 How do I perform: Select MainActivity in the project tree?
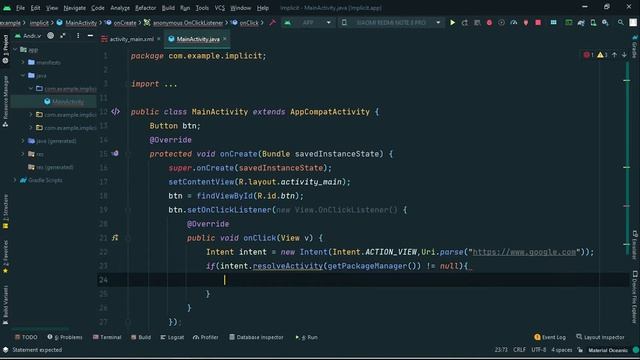click(68, 102)
